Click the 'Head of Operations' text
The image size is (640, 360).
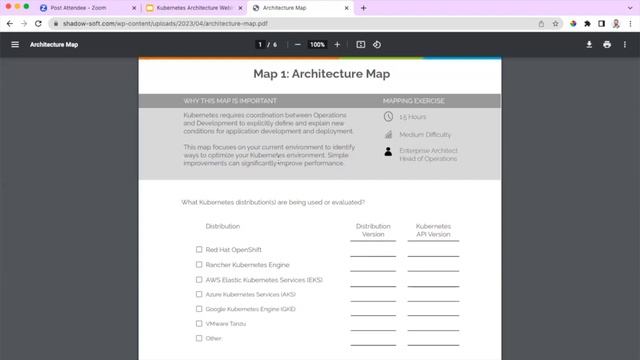pos(428,159)
